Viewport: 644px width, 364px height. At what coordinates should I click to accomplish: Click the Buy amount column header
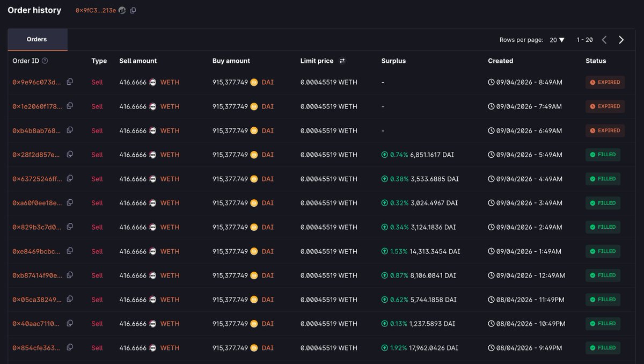coord(231,61)
